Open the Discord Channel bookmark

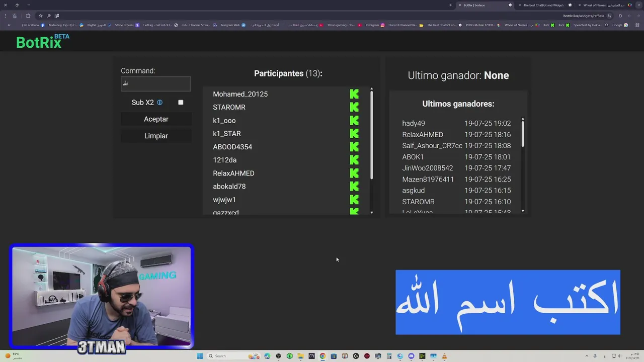tap(406, 25)
